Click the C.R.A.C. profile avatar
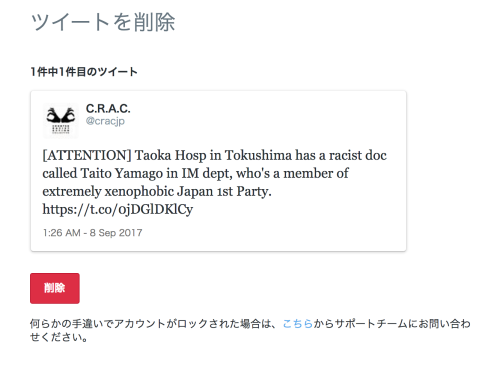 [61, 120]
